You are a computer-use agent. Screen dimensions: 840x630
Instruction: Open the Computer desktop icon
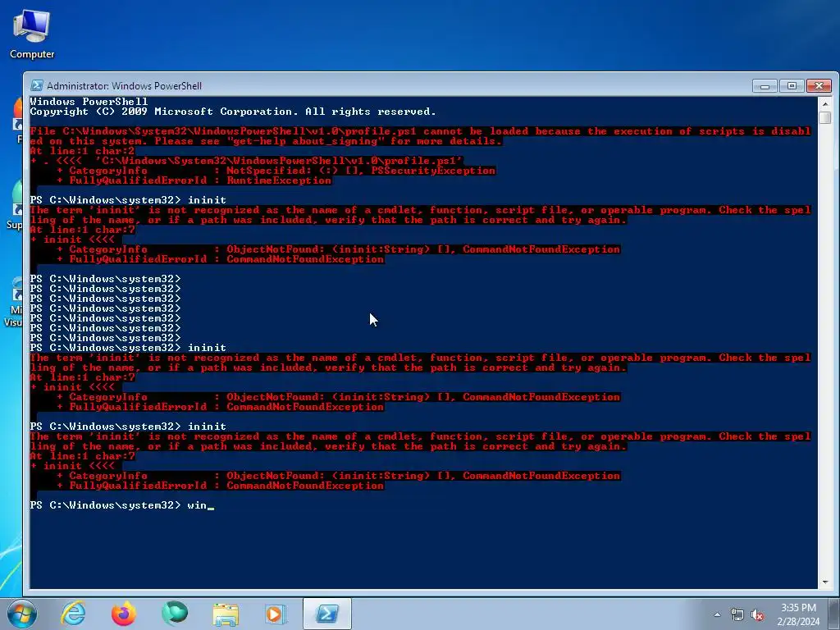click(32, 35)
